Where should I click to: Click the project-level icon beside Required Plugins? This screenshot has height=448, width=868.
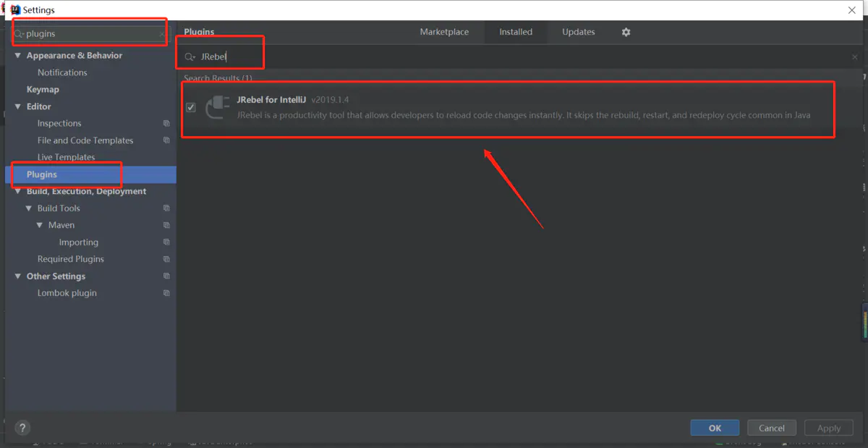166,259
